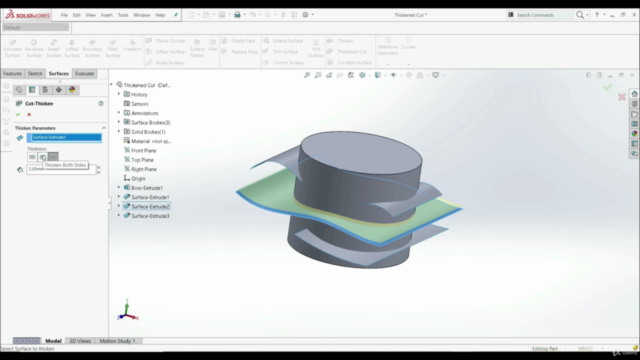Click the Trim Surface tool
The width and height of the screenshot is (640, 360).
click(x=280, y=52)
